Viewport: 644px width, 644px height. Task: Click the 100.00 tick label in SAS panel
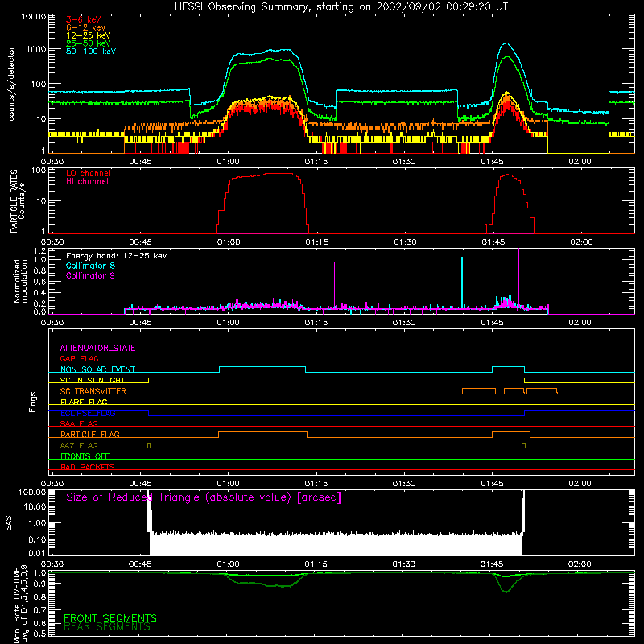point(32,493)
